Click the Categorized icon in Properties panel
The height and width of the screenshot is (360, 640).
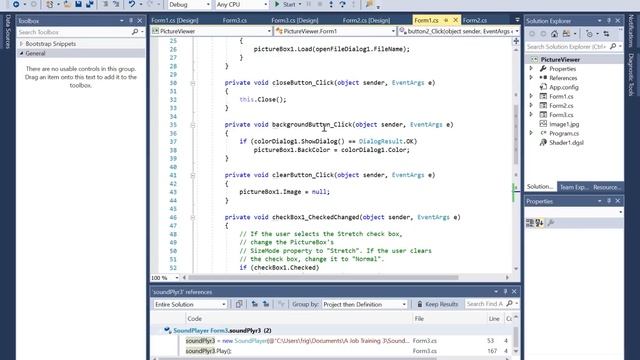[x=530, y=223]
